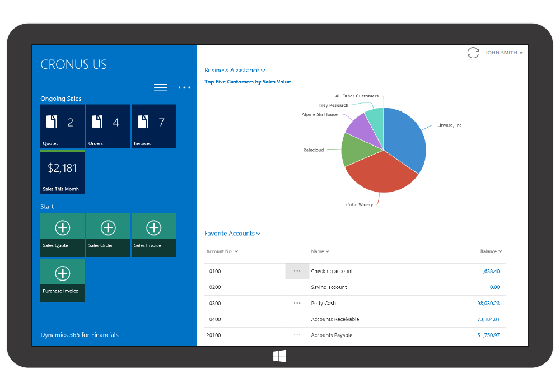Open the 1,638.40 balance link
This screenshot has height=392, width=560.
[x=490, y=272]
